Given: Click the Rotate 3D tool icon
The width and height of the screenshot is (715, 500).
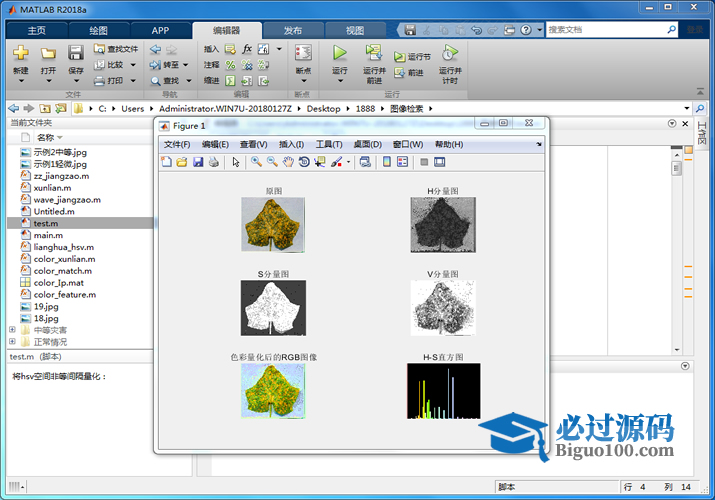Looking at the screenshot, I should coord(304,162).
